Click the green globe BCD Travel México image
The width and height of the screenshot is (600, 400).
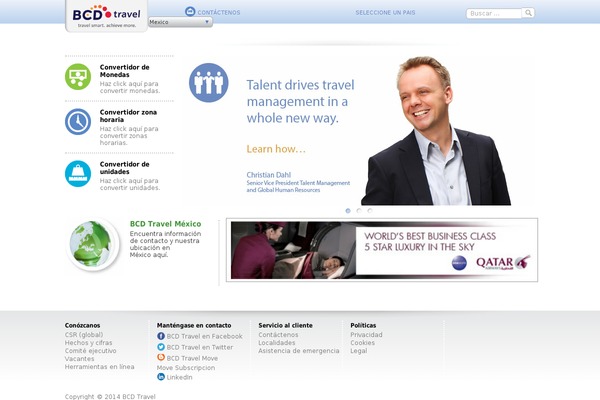(x=92, y=244)
